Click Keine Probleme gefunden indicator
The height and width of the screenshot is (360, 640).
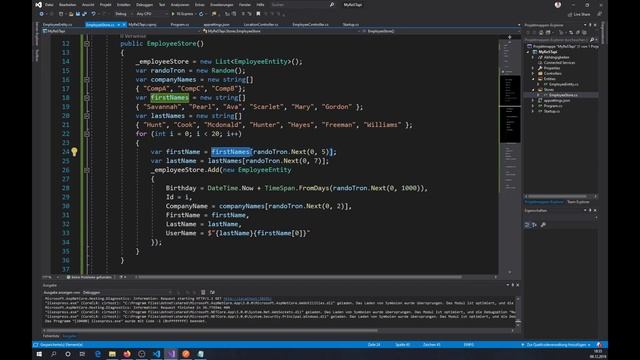(x=89, y=277)
